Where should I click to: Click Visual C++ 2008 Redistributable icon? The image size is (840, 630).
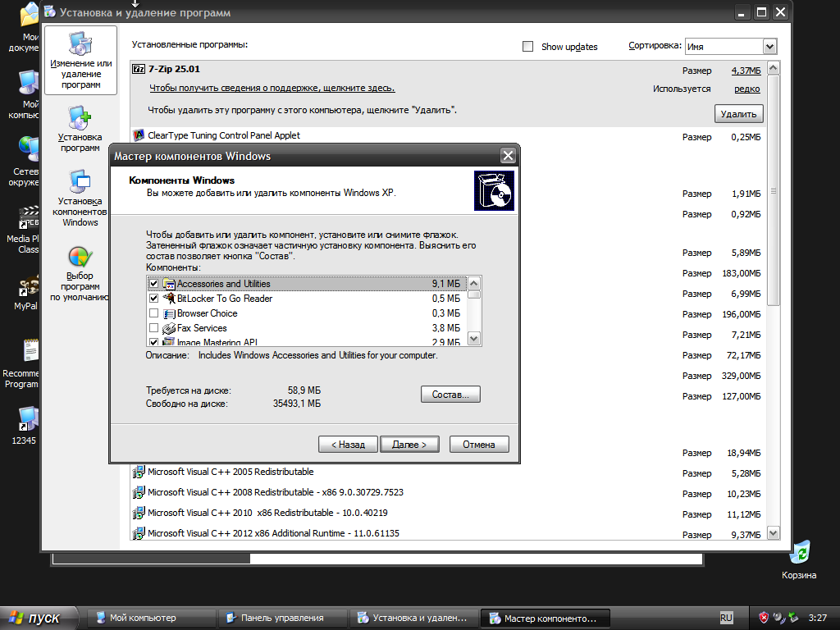[x=139, y=492]
